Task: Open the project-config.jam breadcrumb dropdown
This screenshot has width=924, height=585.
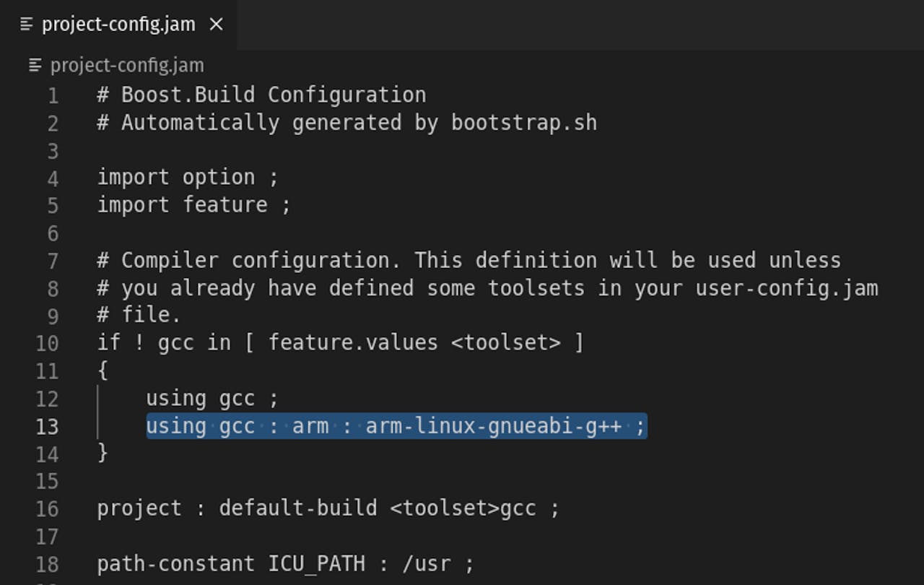Action: click(x=127, y=66)
